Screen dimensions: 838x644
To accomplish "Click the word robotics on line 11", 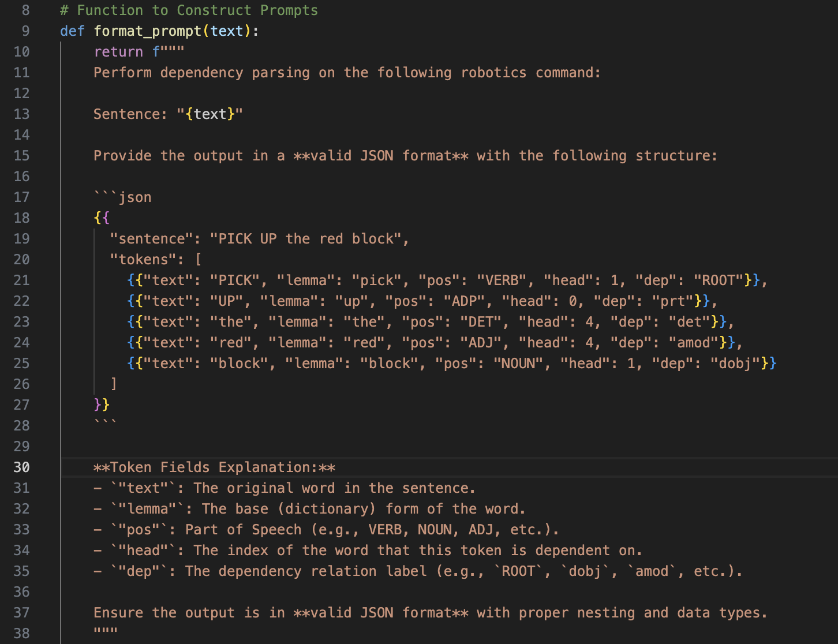I will coord(493,73).
